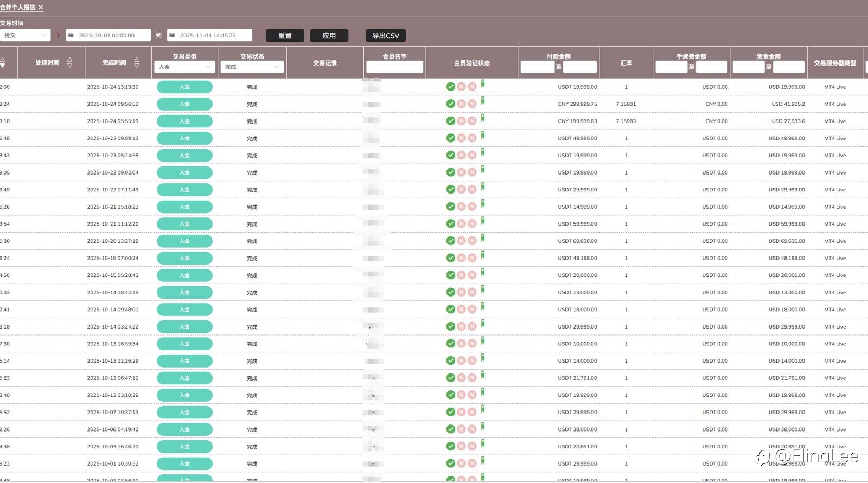This screenshot has height=483, width=868.
Task: Click the calendar icon in the start date field
Action: (x=71, y=35)
